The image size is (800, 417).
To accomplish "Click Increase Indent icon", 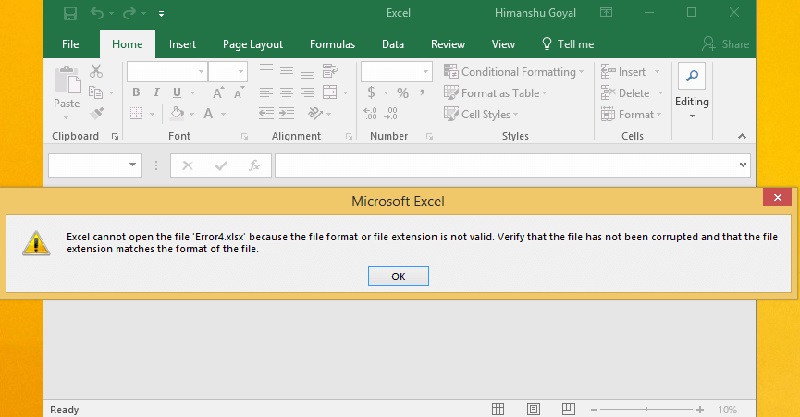I will tap(286, 113).
